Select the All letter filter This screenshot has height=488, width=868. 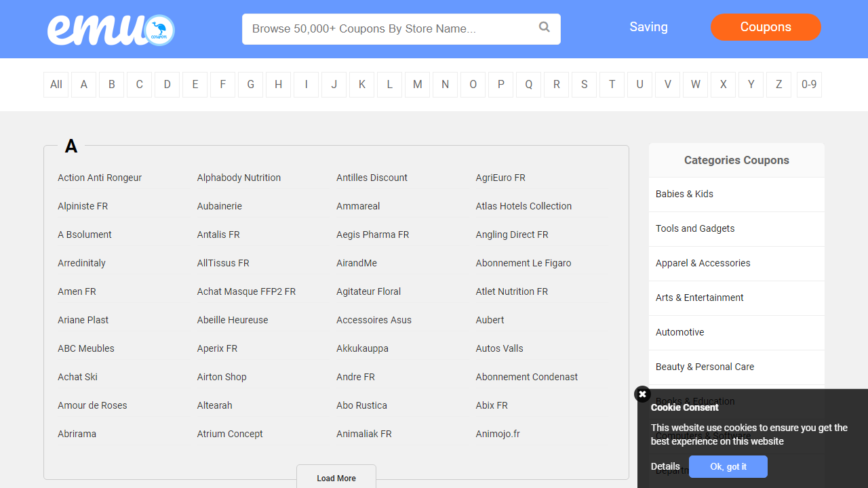coord(56,85)
